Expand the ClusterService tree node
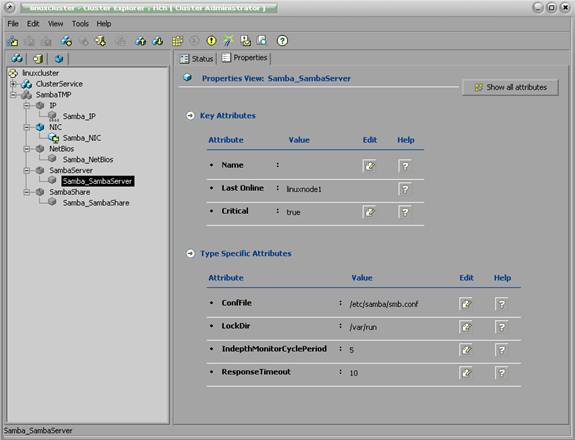 (x=13, y=84)
